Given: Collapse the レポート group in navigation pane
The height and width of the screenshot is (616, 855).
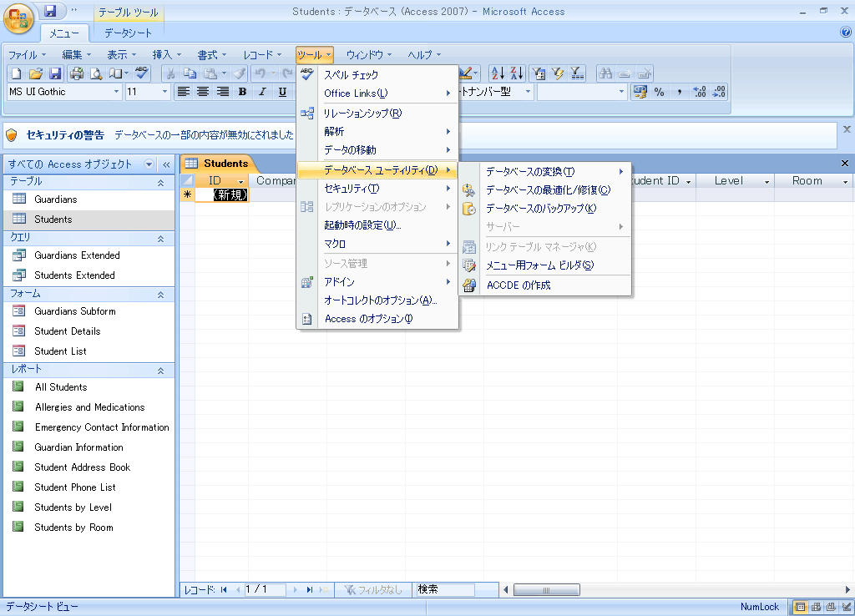Looking at the screenshot, I should [160, 371].
